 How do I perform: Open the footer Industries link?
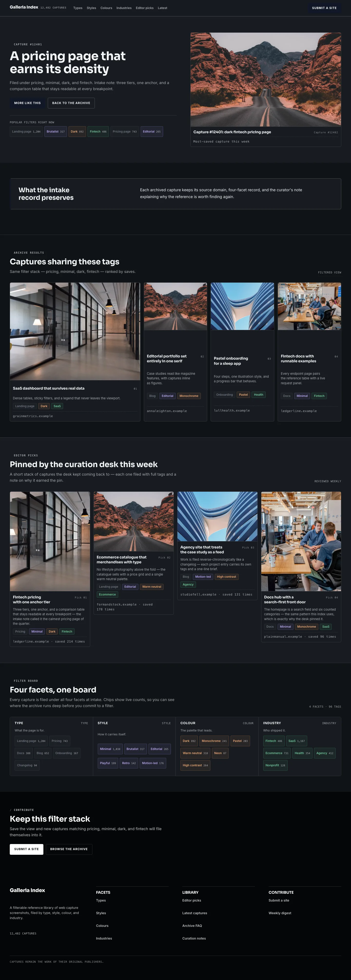click(x=104, y=938)
